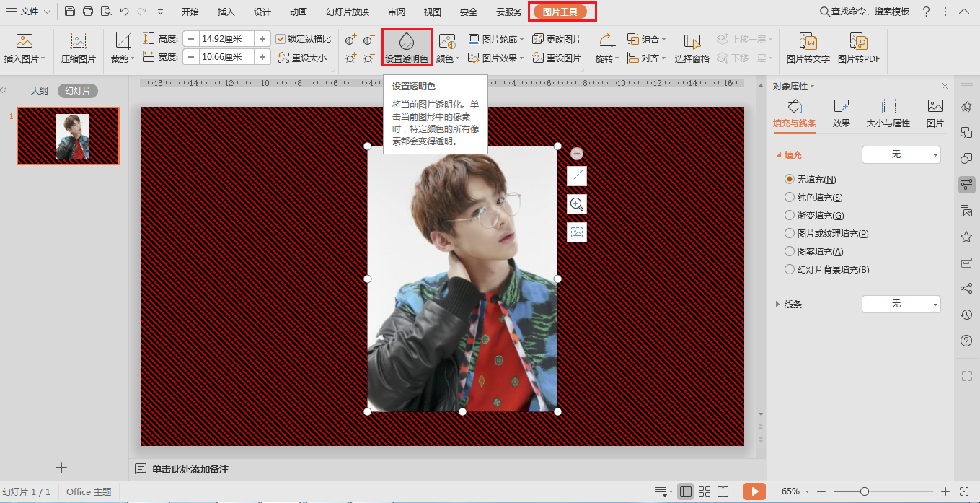Select the Solid Fill (纯色填充) radio button
This screenshot has width=980, height=503.
(x=789, y=197)
